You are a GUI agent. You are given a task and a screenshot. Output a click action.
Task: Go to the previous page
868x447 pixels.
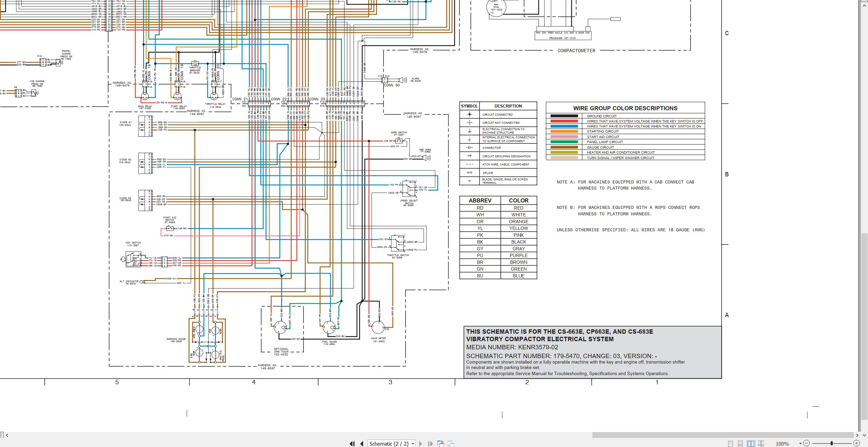point(362,444)
